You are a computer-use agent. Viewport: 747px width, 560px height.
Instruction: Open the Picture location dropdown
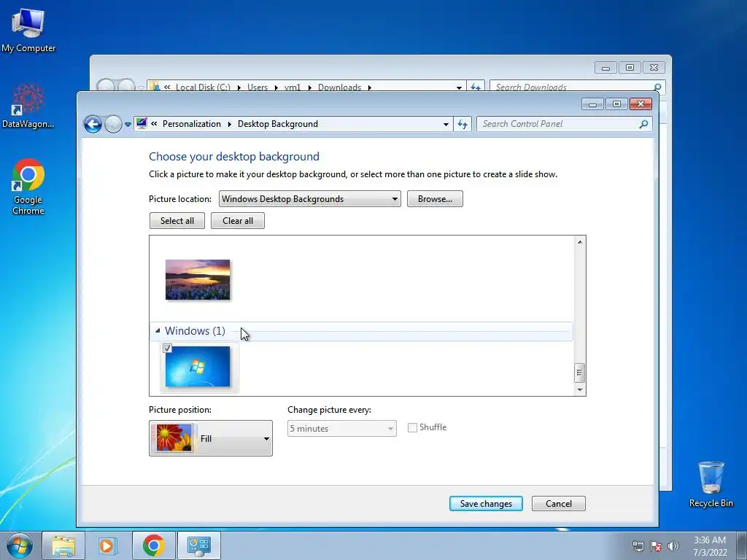pos(309,199)
